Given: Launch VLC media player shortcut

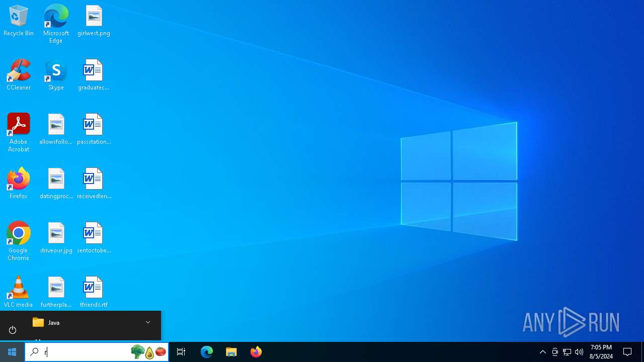Looking at the screenshot, I should tap(19, 293).
